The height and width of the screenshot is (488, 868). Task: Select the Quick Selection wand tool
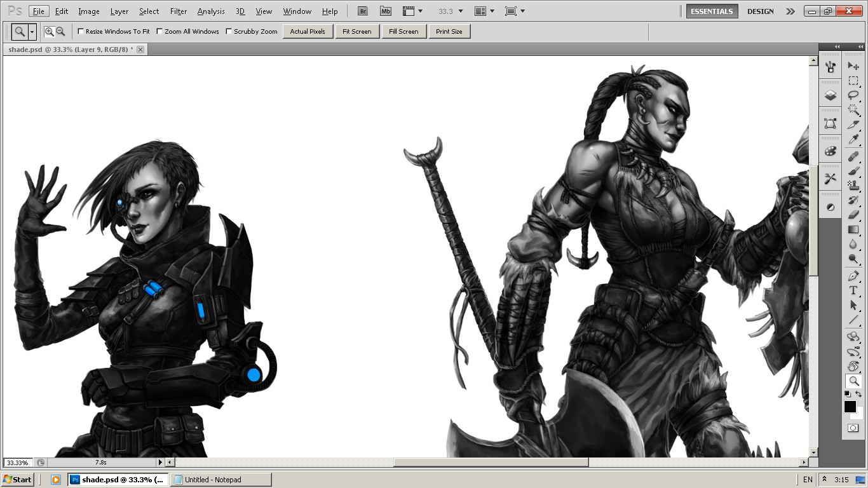(x=853, y=110)
